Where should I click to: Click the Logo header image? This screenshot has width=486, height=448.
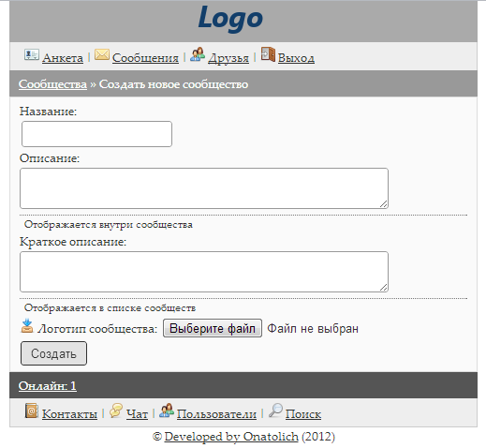click(x=230, y=19)
